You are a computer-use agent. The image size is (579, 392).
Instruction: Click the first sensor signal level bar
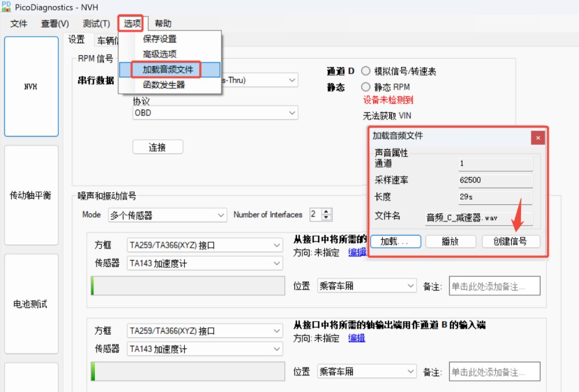[x=188, y=285]
